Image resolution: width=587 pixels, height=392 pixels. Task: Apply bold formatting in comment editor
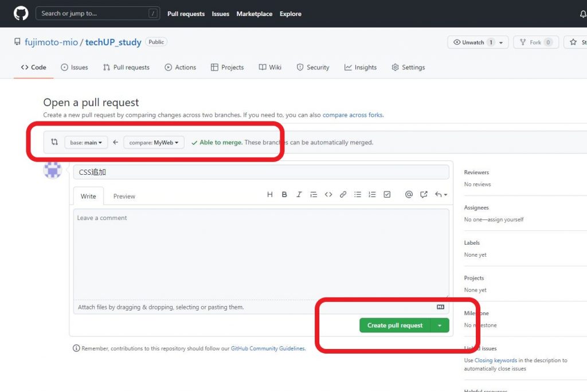point(284,195)
